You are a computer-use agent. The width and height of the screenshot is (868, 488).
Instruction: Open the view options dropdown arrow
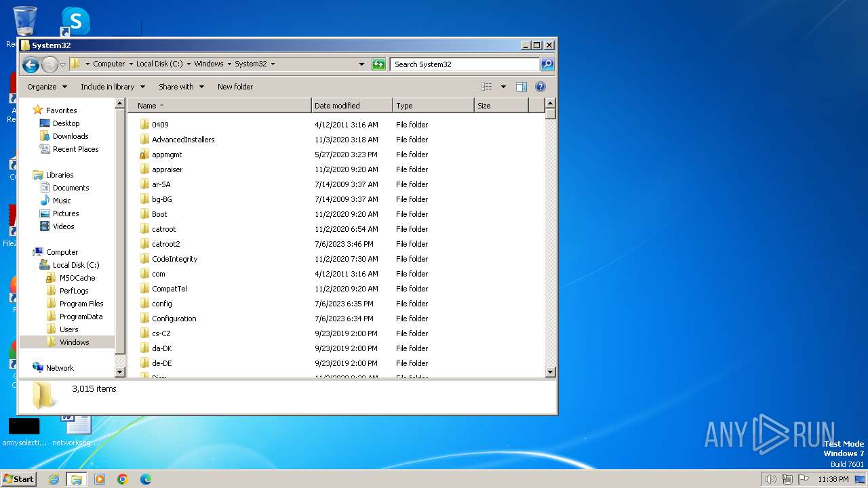click(x=503, y=87)
